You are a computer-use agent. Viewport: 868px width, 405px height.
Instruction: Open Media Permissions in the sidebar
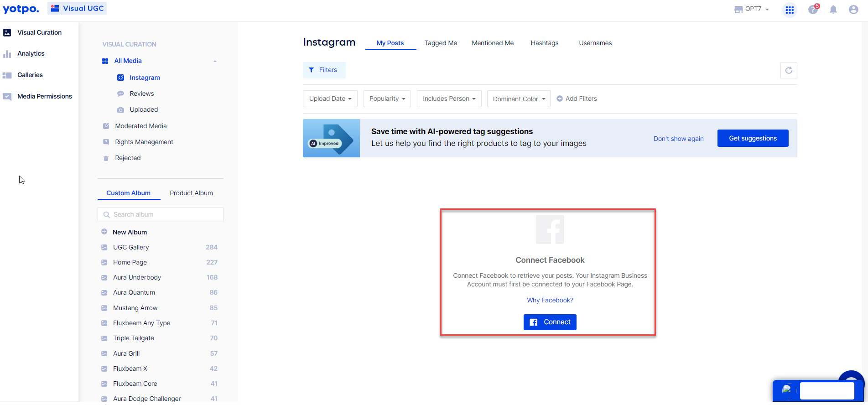[45, 96]
